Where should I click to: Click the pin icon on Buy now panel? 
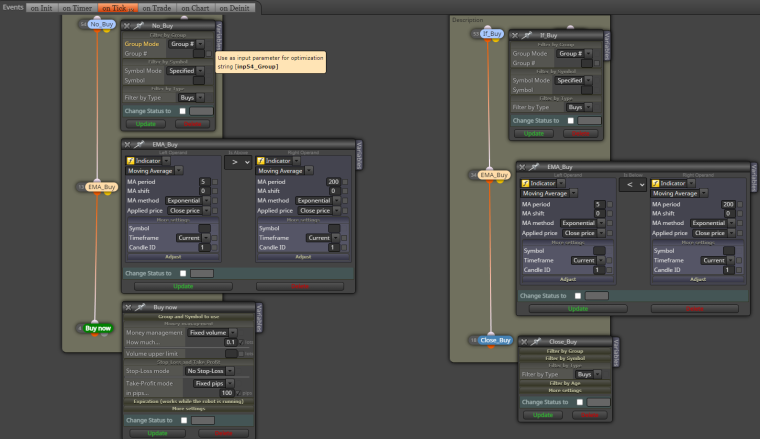[x=140, y=307]
